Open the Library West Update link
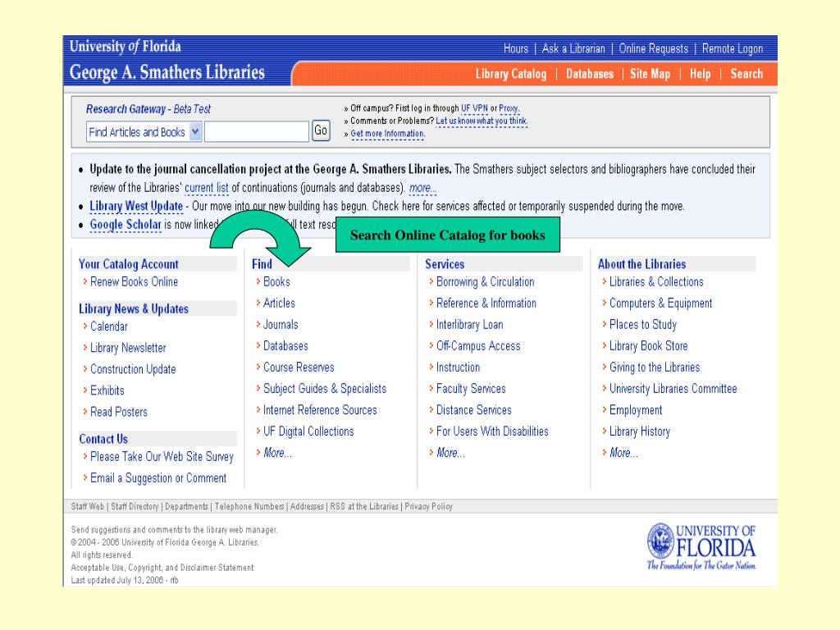This screenshot has width=840, height=630. [136, 206]
